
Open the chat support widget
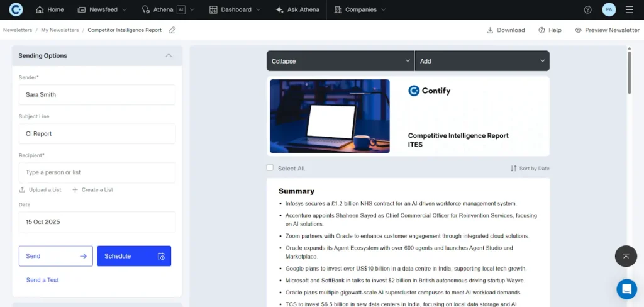627,289
